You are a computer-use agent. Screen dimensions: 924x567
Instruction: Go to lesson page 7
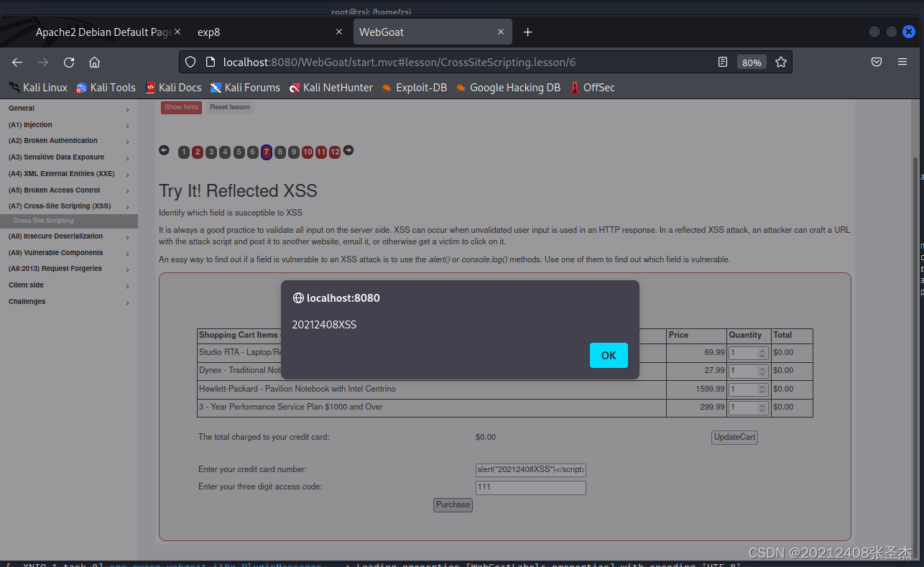(267, 152)
